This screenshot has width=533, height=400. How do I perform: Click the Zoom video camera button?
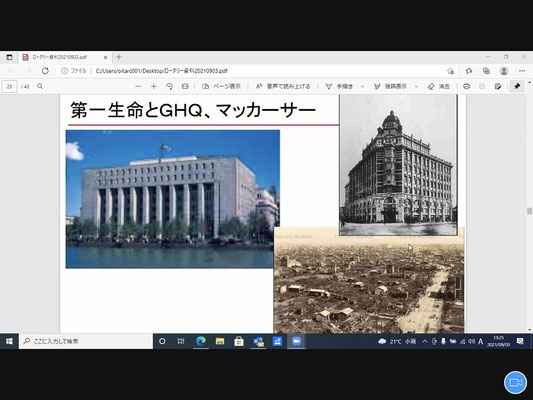[x=515, y=382]
